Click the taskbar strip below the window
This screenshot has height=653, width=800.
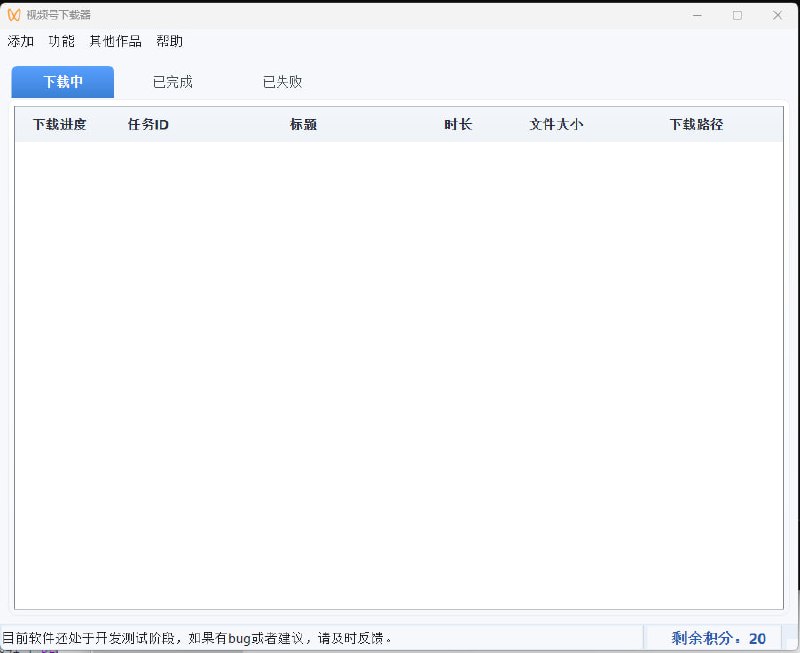(x=400, y=650)
